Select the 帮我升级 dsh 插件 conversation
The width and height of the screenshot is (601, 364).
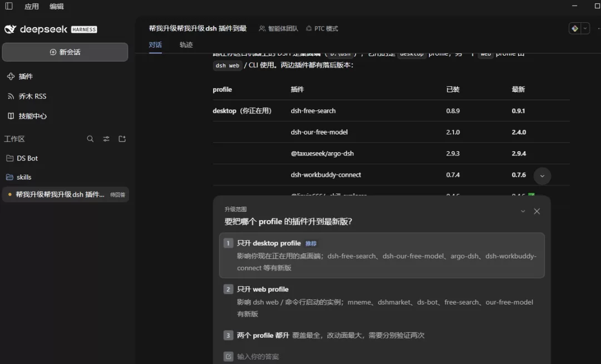(x=65, y=195)
